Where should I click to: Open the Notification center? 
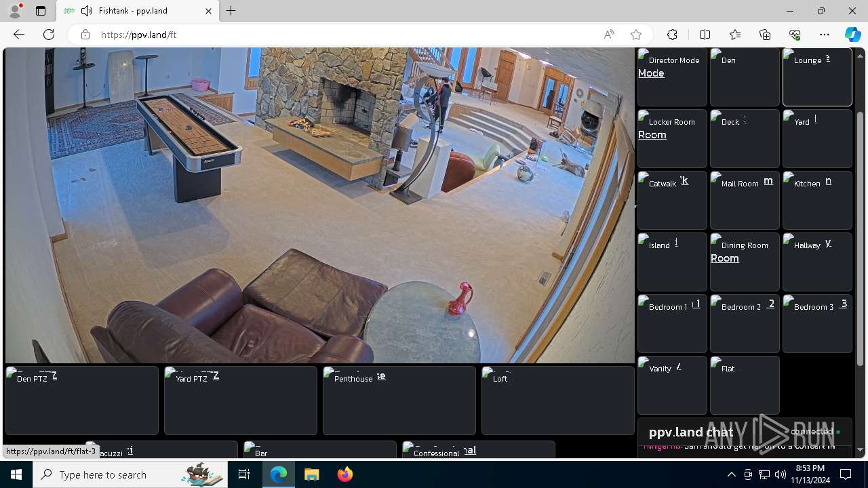pos(846,474)
